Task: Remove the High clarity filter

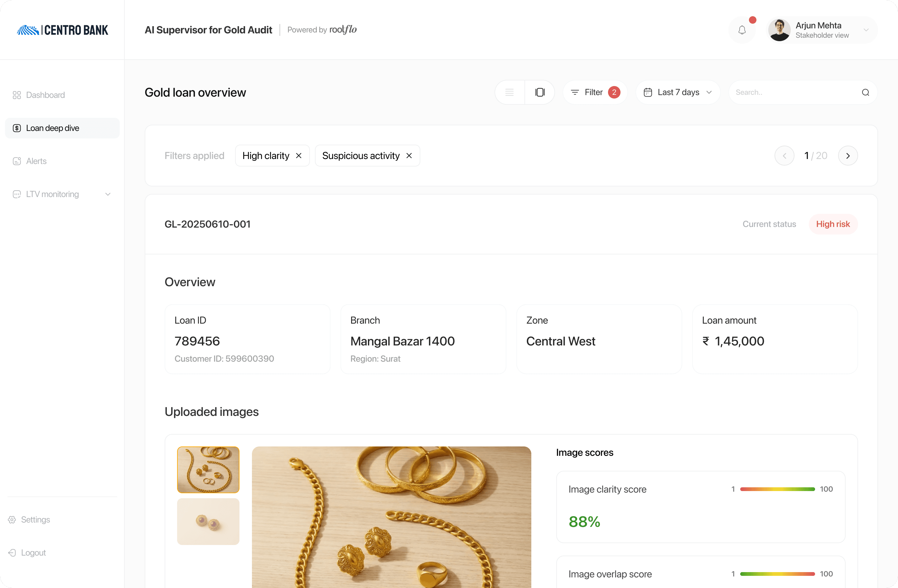Action: coord(299,156)
